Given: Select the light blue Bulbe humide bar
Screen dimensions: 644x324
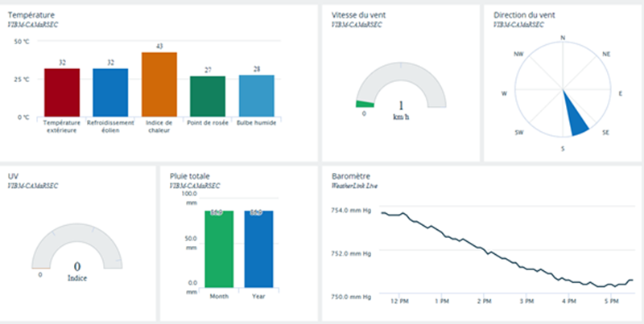Looking at the screenshot, I should click(x=257, y=96).
